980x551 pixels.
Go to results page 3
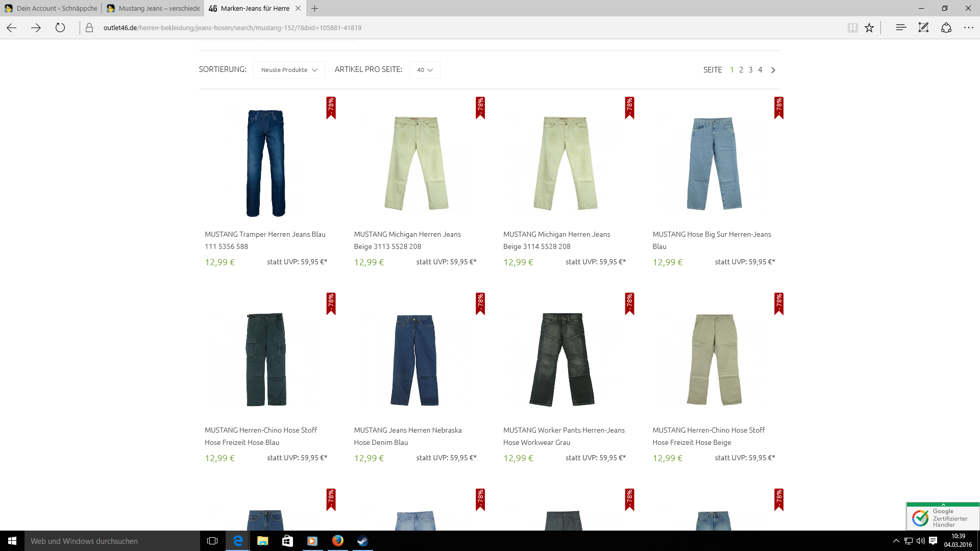pyautogui.click(x=750, y=70)
